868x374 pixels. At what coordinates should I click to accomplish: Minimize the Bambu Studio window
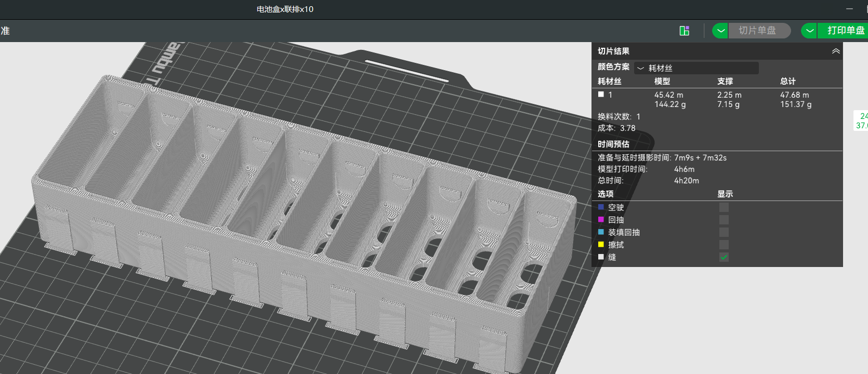849,9
